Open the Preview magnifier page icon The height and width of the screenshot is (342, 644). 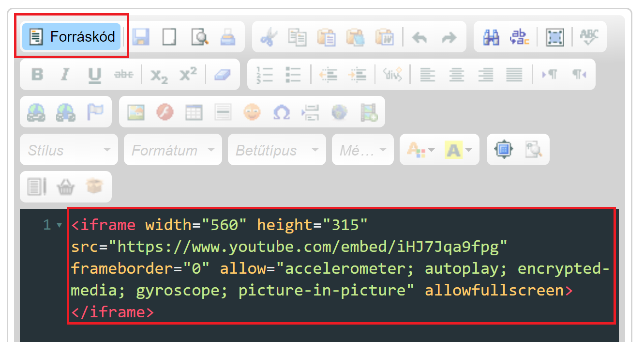point(199,37)
